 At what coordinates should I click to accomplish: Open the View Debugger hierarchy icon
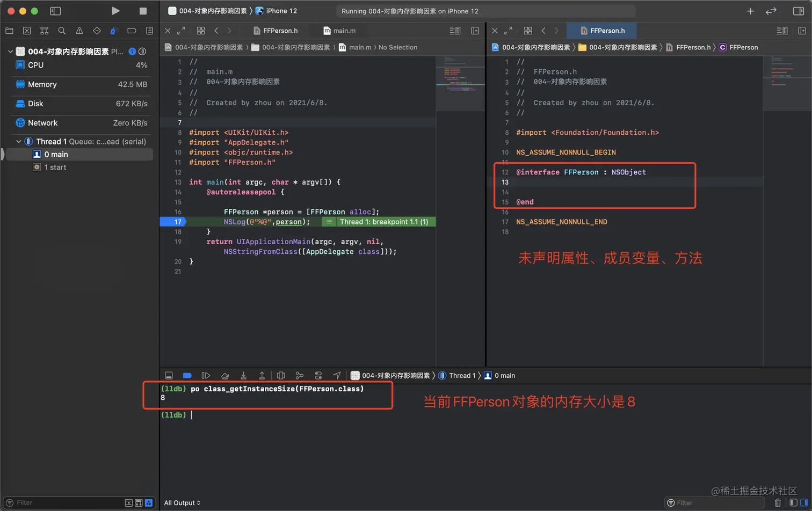[281, 375]
